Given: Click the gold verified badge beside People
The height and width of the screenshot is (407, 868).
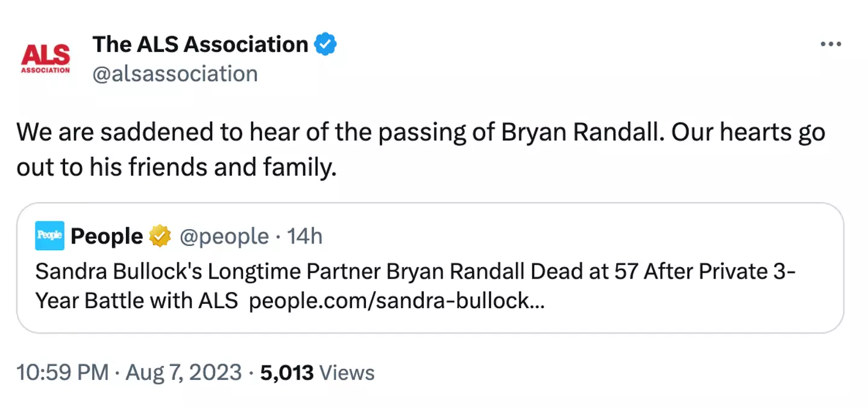Looking at the screenshot, I should 160,236.
